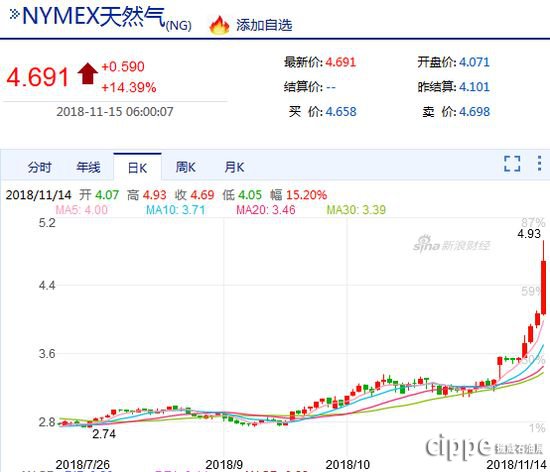
Task: Click the timestamp 2018-11-15 06:00:07
Action: click(x=115, y=112)
